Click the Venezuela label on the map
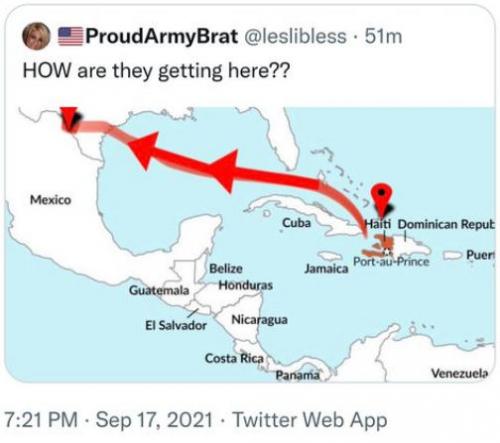Screen dimensions: 500x443 point(459,373)
